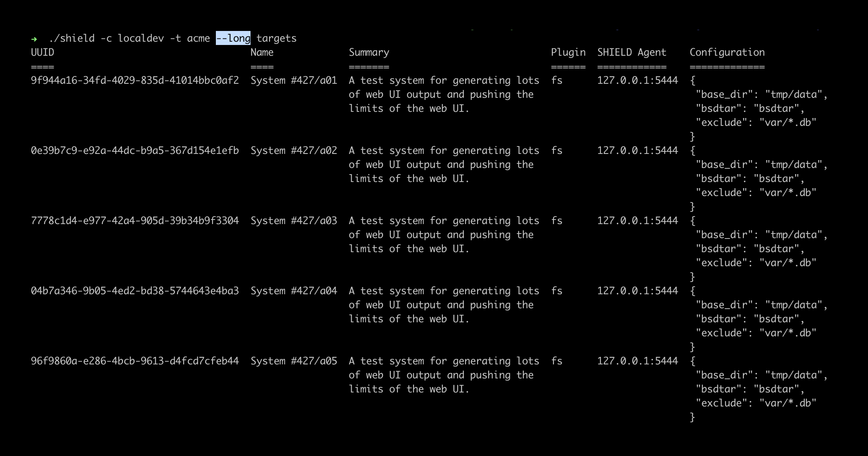This screenshot has width=868, height=456.
Task: Click agent 127.0.0.1:5444 for System #427/a02
Action: [x=638, y=151]
